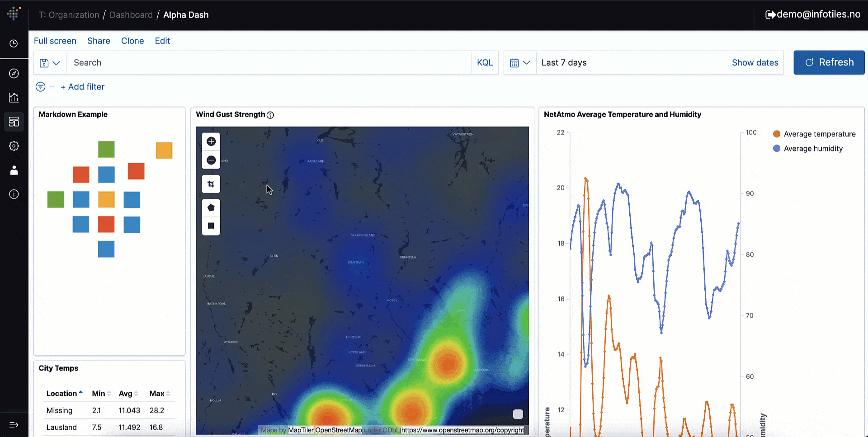868x437 pixels.
Task: Sort the City Temps table by Max
Action: coord(160,394)
